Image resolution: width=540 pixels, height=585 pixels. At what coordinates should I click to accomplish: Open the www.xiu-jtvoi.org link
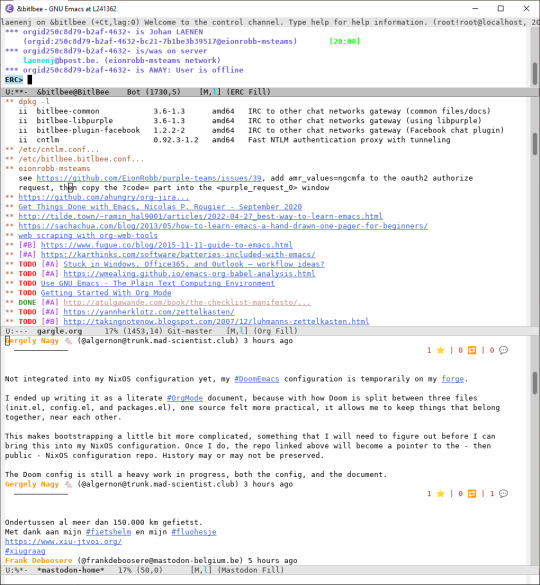pyautogui.click(x=63, y=541)
